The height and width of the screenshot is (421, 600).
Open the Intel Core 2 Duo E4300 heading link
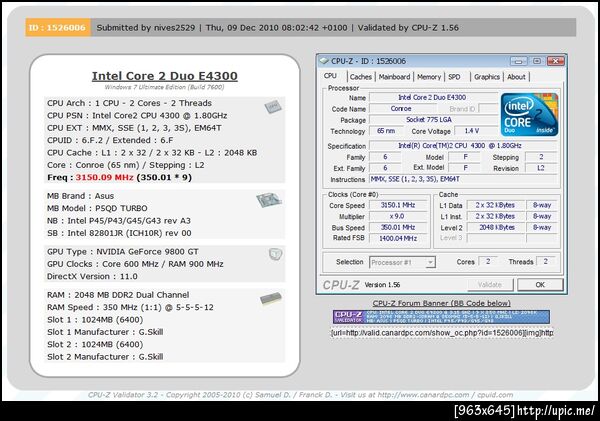click(x=165, y=76)
